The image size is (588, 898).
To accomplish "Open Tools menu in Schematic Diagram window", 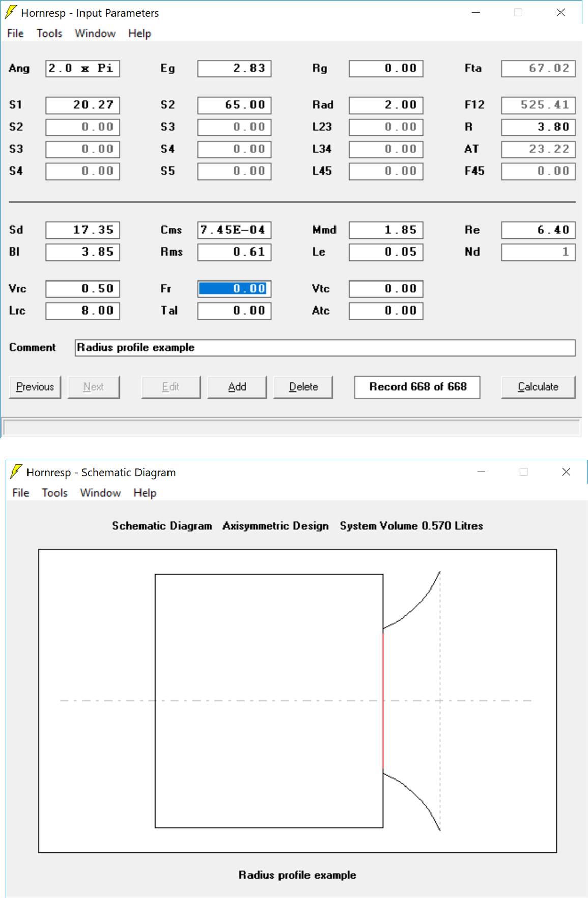I will tap(54, 493).
